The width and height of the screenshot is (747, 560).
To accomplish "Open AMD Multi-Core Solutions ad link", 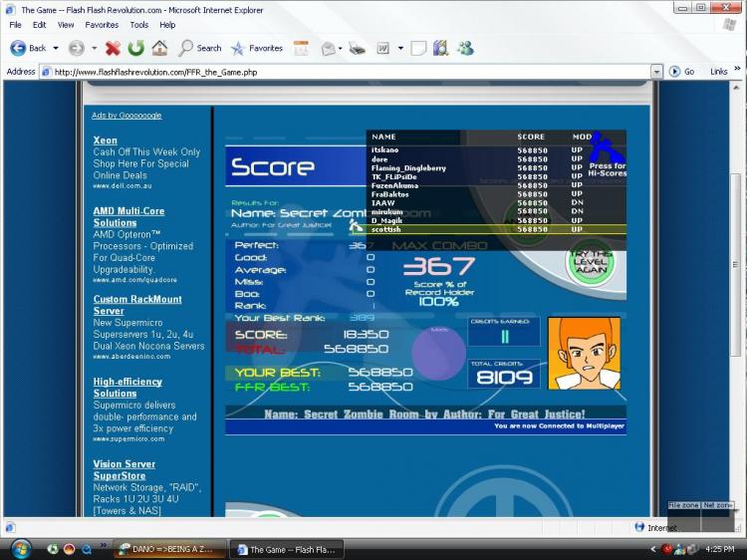I will 128,217.
